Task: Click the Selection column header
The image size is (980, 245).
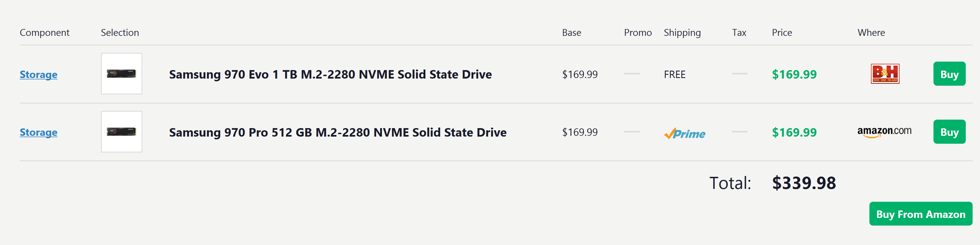Action: [120, 33]
